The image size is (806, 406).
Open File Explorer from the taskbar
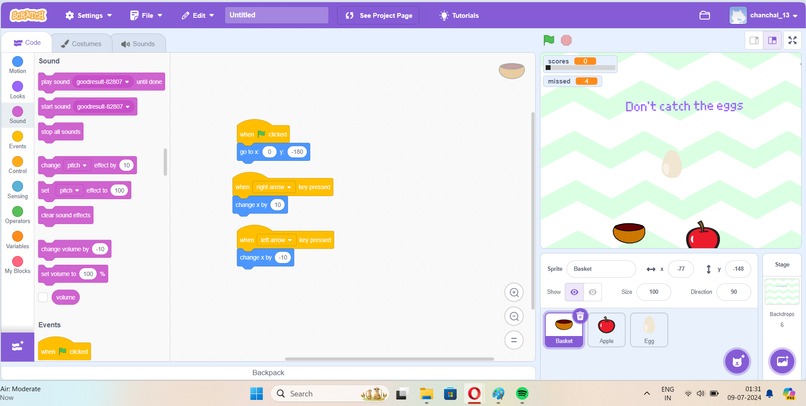point(426,394)
